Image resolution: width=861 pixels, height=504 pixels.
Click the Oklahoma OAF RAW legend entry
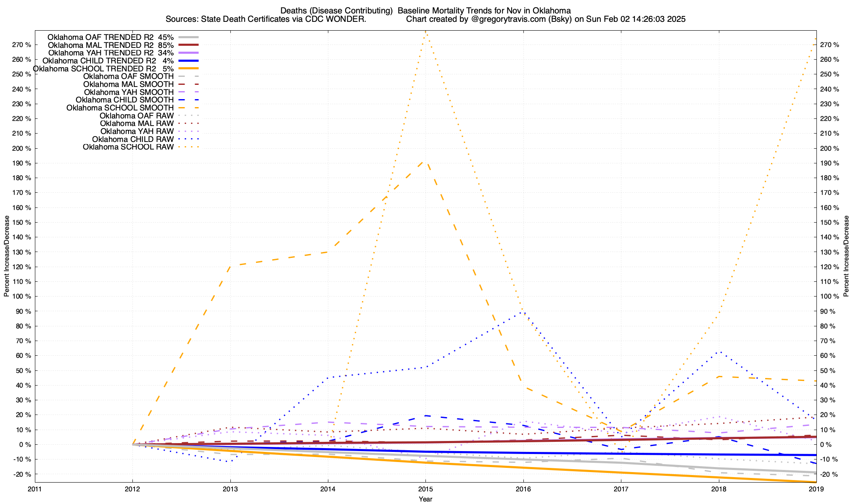(x=137, y=115)
